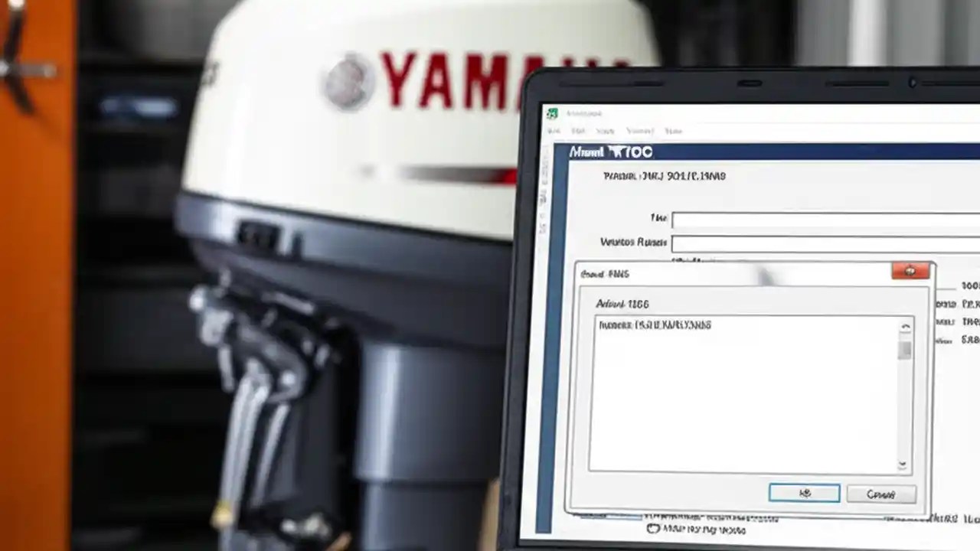Open the Edit menu
The image size is (980, 551).
click(x=579, y=130)
